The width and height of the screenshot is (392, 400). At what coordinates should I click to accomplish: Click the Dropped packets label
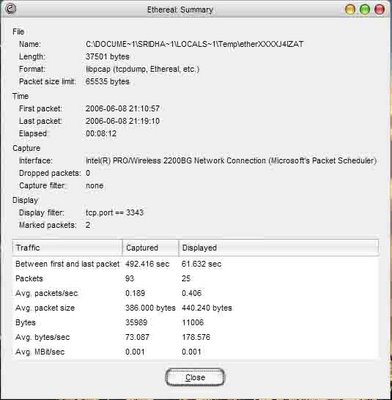click(x=50, y=173)
